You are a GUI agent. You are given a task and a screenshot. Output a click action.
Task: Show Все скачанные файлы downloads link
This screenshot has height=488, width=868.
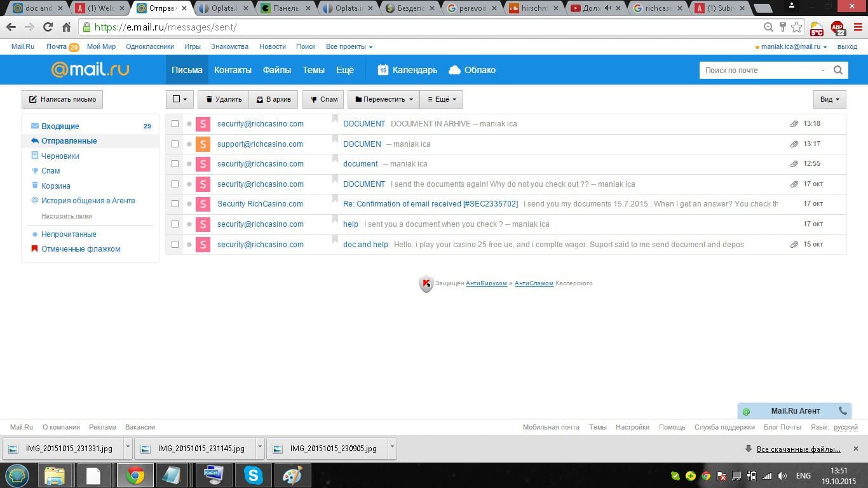coord(798,449)
